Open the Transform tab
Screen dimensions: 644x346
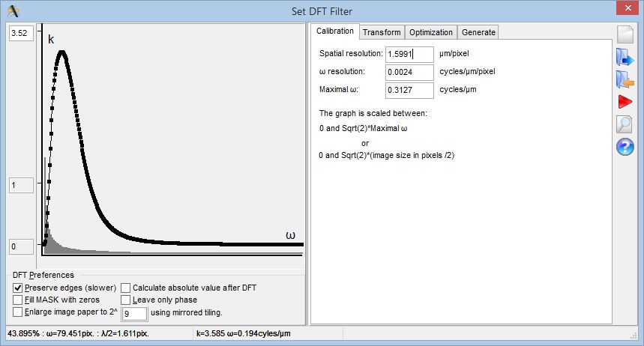(x=382, y=32)
